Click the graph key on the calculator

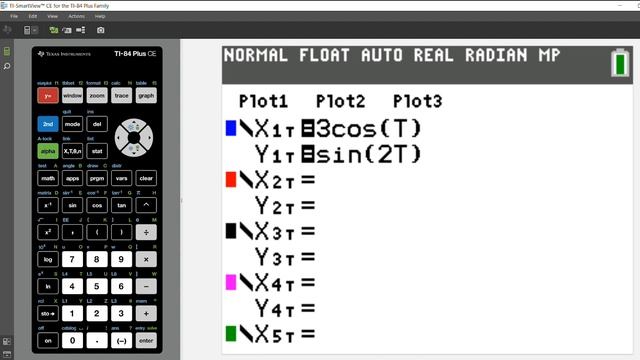pyautogui.click(x=146, y=96)
